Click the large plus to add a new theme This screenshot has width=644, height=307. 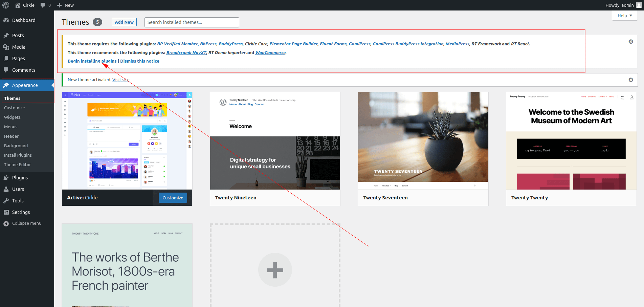point(275,270)
